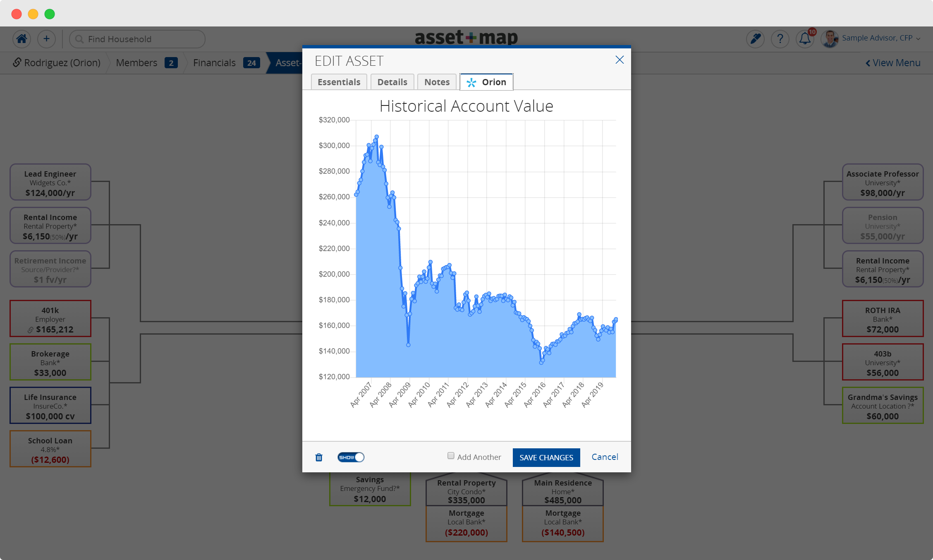Click the search magnifier in Find Household
Image resolution: width=933 pixels, height=560 pixels.
point(79,39)
